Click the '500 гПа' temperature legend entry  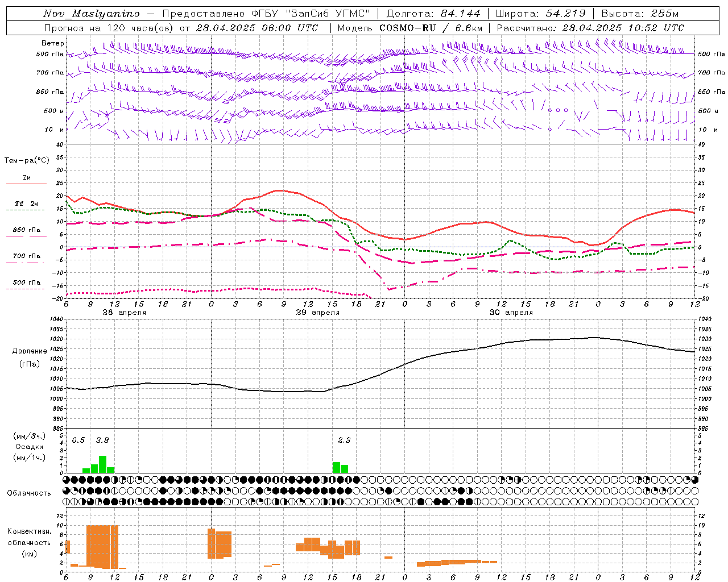pyautogui.click(x=27, y=282)
